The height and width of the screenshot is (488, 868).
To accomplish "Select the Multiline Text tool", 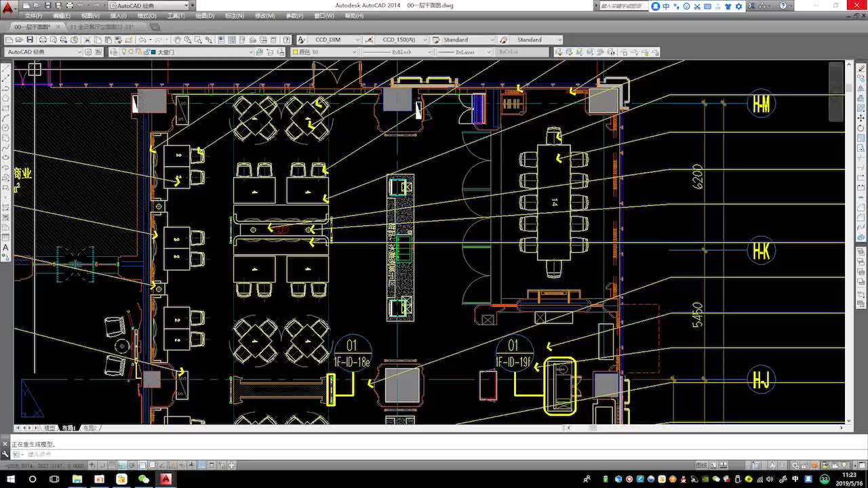I will (6, 247).
